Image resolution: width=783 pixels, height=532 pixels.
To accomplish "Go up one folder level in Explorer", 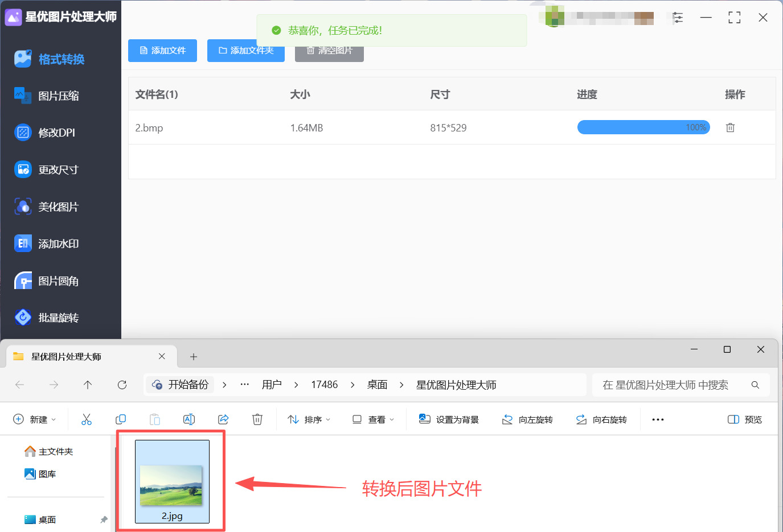I will (x=88, y=385).
